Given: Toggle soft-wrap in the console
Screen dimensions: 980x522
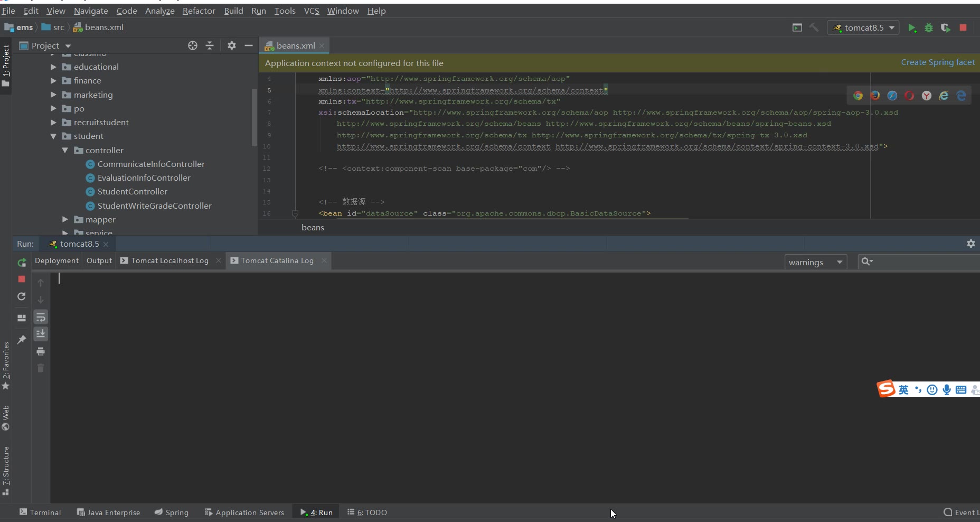Looking at the screenshot, I should (41, 317).
